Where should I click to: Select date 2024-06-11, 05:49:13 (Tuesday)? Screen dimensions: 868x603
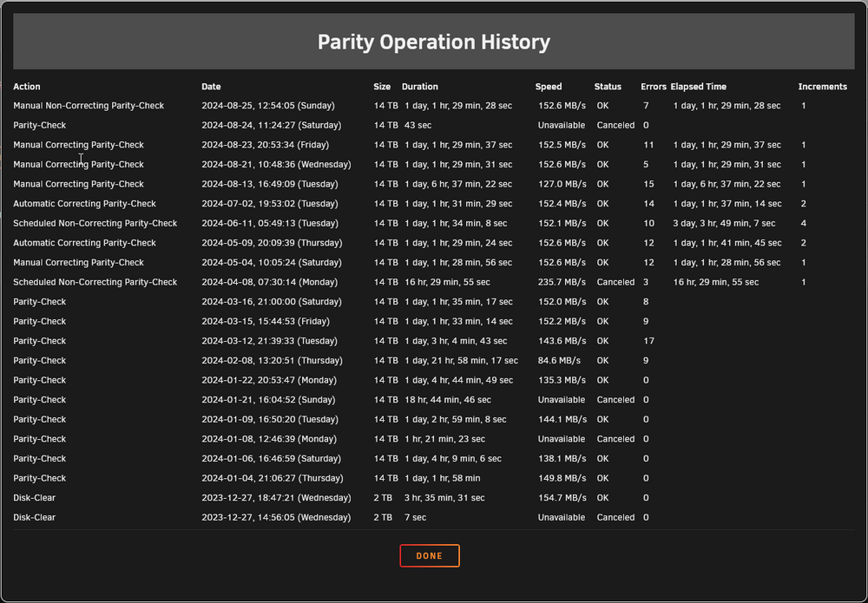(270, 224)
